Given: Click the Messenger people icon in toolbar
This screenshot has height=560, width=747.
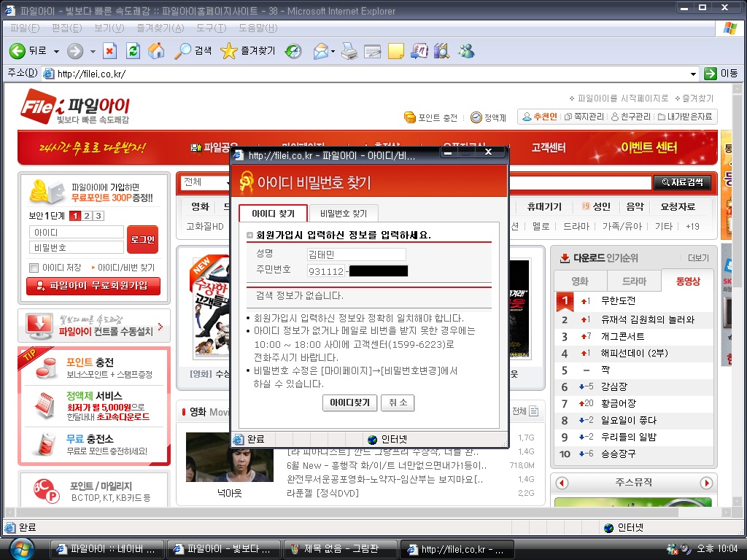Looking at the screenshot, I should (466, 50).
